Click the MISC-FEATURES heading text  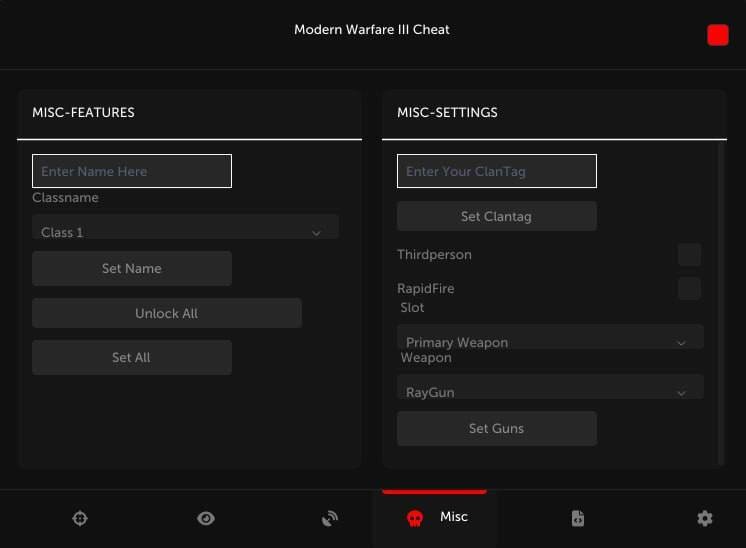(83, 112)
